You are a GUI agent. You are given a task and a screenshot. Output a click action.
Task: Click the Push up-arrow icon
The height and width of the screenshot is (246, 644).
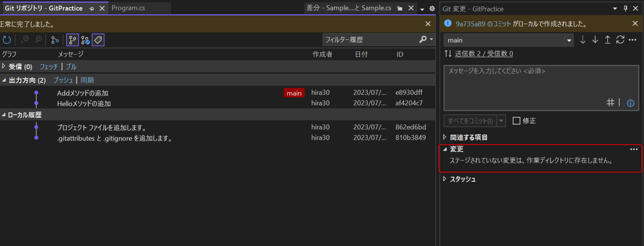(x=607, y=40)
